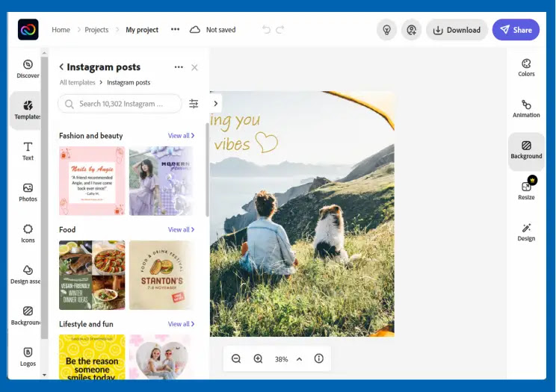556x392 pixels.
Task: Click the Share button
Action: click(x=516, y=30)
